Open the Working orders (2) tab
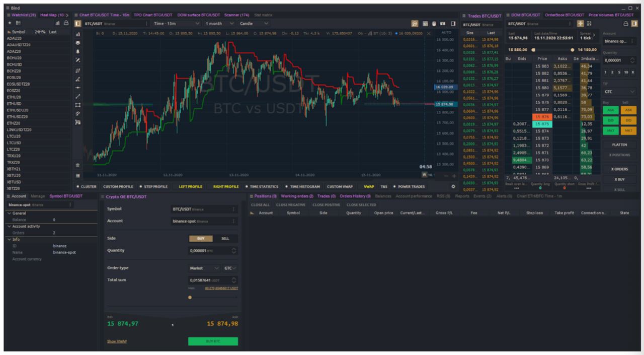644x355 pixels. point(297,196)
